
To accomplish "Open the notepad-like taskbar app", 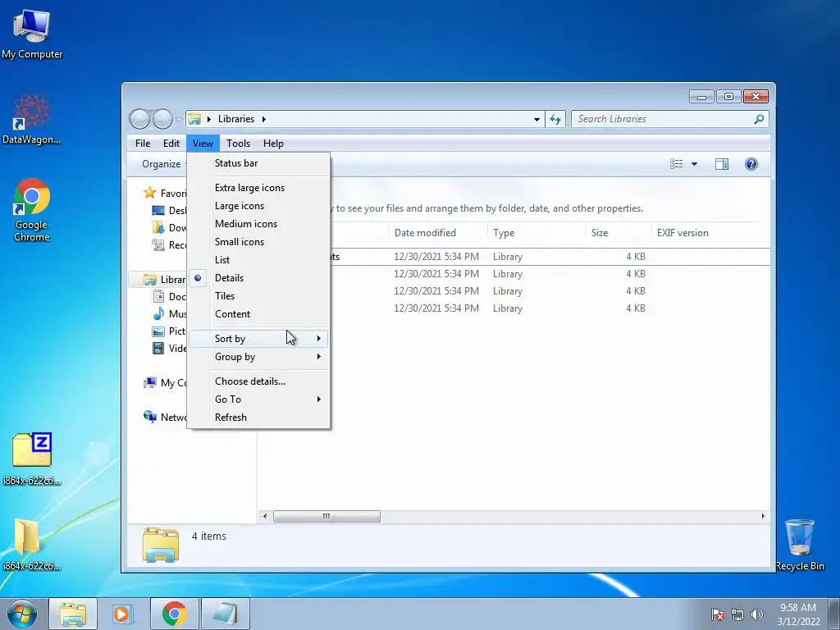I will click(225, 614).
